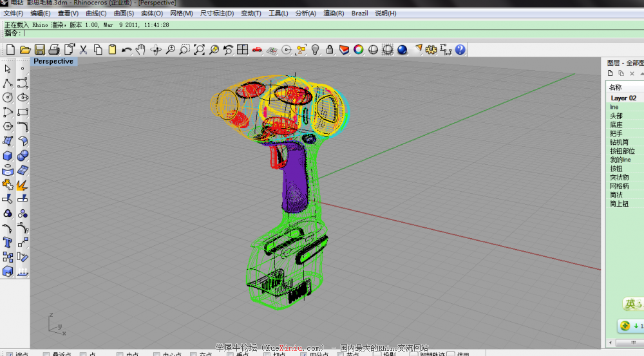Zoom Extents toolbar icon
The image size is (644, 356).
[x=199, y=50]
